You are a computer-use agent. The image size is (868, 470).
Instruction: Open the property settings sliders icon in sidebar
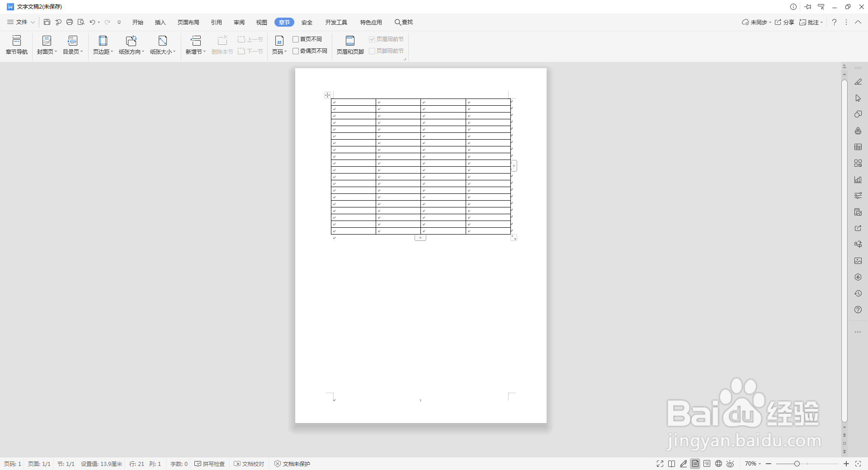click(858, 196)
